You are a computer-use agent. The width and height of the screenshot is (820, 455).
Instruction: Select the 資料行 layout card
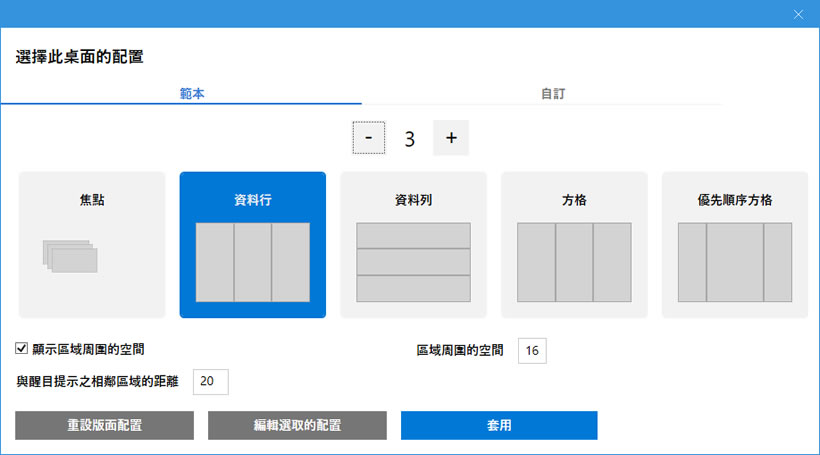coord(253,245)
